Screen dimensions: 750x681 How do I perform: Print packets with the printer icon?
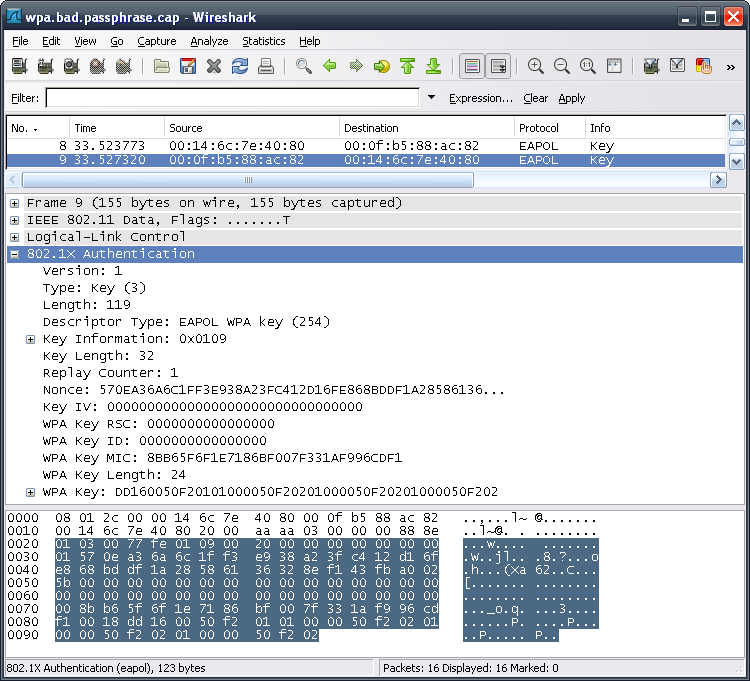coord(266,67)
